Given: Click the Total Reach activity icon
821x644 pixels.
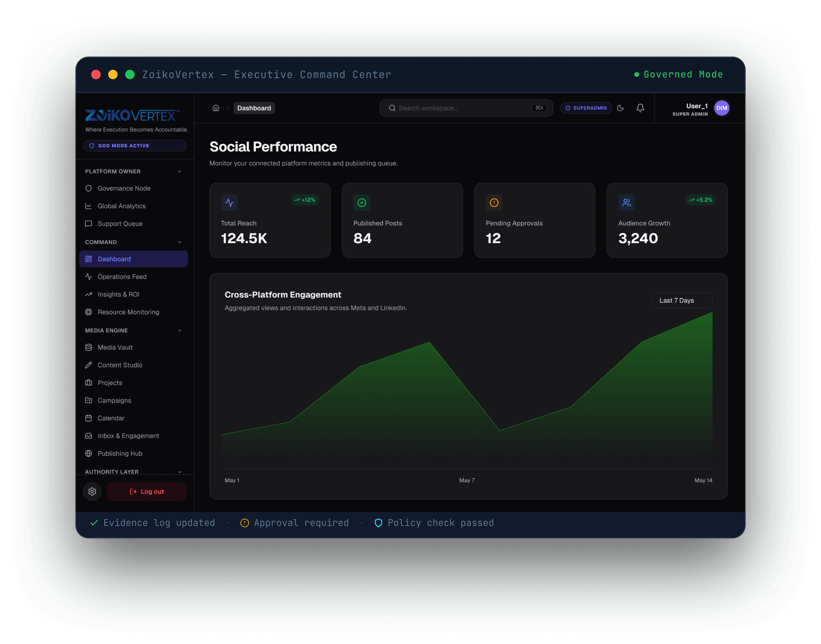Looking at the screenshot, I should [x=229, y=202].
